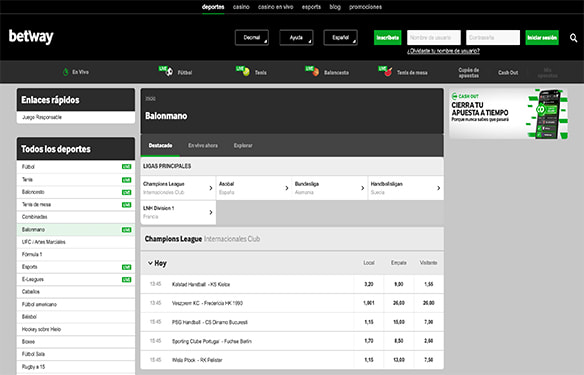Open Fútbol from the sports bar
584x375 pixels.
coord(175,72)
